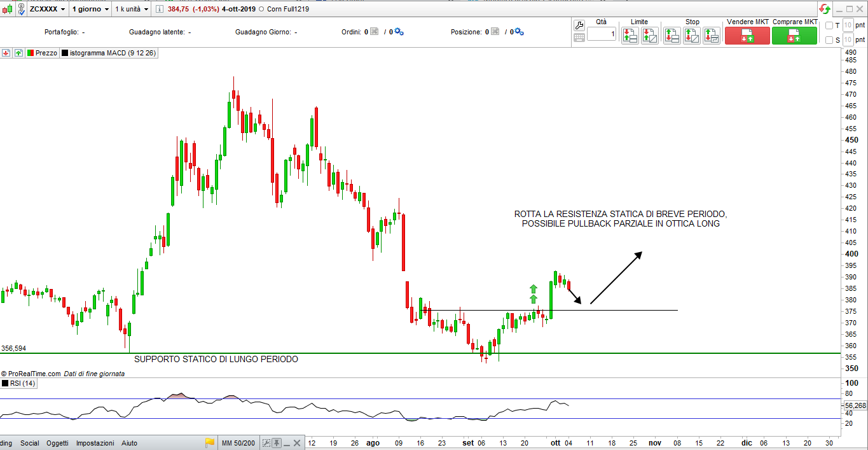868x450 pixels.
Task: Click the virtual keyboard icon below wrench
Action: click(579, 38)
